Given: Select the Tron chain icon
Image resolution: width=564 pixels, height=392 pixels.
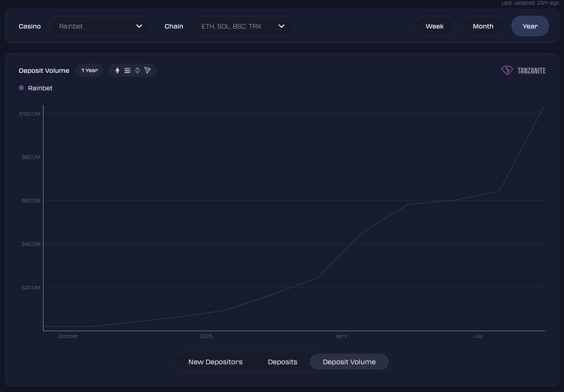Looking at the screenshot, I should [147, 70].
